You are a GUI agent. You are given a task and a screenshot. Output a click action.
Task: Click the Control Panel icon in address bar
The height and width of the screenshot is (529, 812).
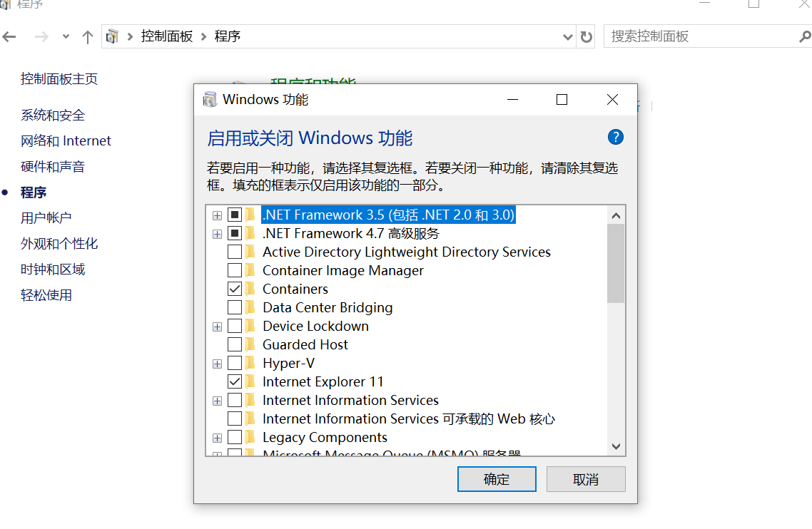click(x=112, y=37)
